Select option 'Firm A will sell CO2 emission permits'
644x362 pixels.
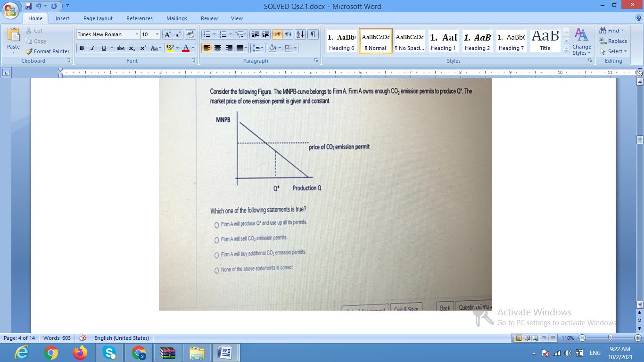coord(216,239)
